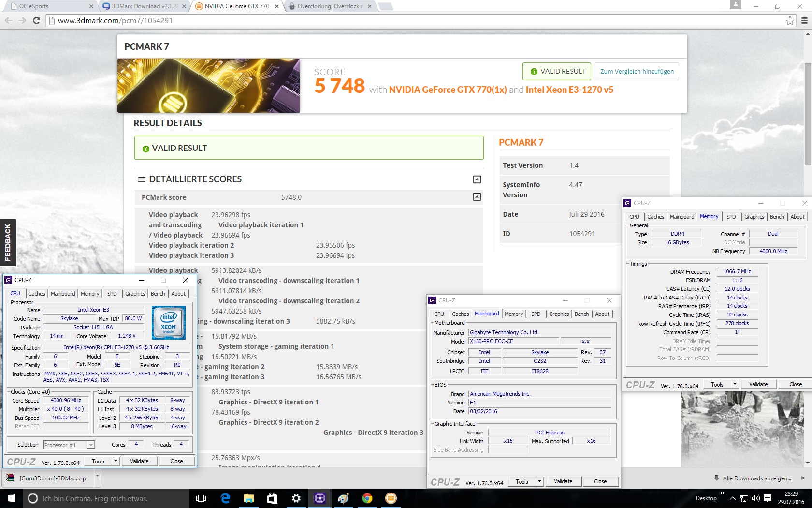812x508 pixels.
Task: Click Alle Downloads anzeigen link
Action: (757, 478)
